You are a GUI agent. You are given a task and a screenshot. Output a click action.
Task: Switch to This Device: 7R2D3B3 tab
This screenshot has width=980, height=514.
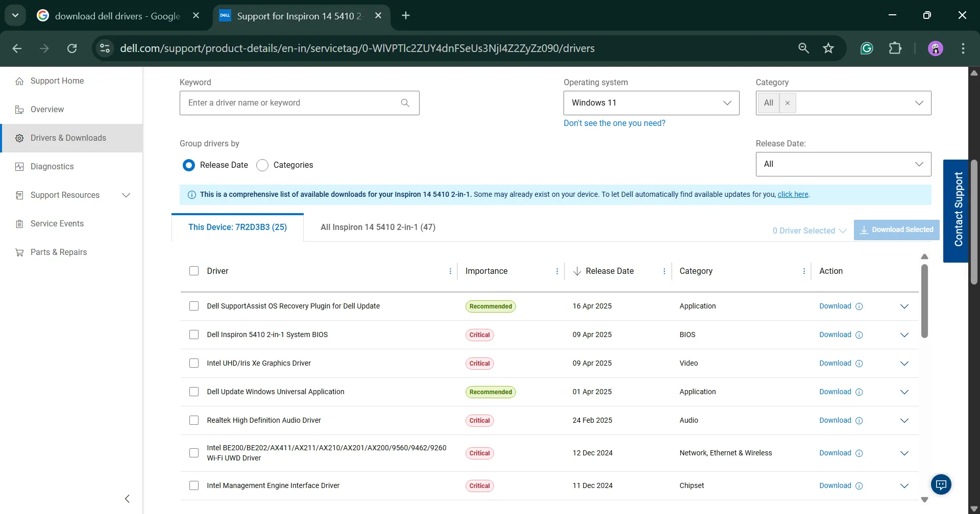pos(237,227)
